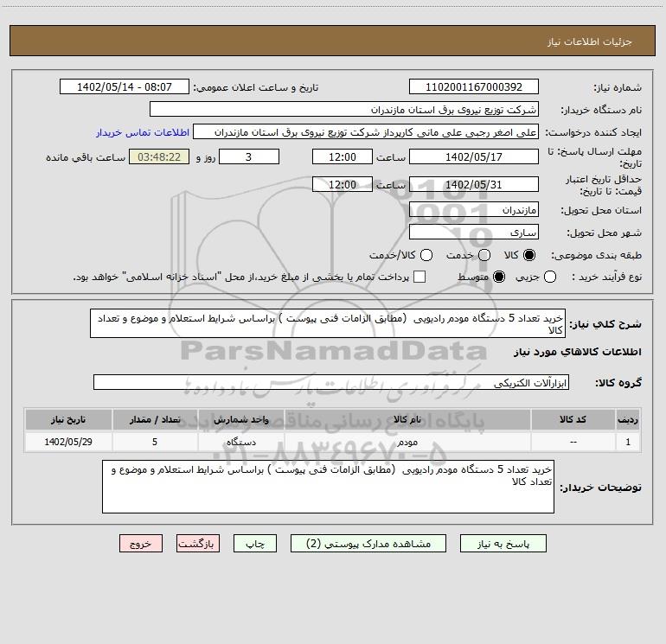The height and width of the screenshot is (644, 666).
Task: Click the ردیف column header
Action: click(628, 419)
